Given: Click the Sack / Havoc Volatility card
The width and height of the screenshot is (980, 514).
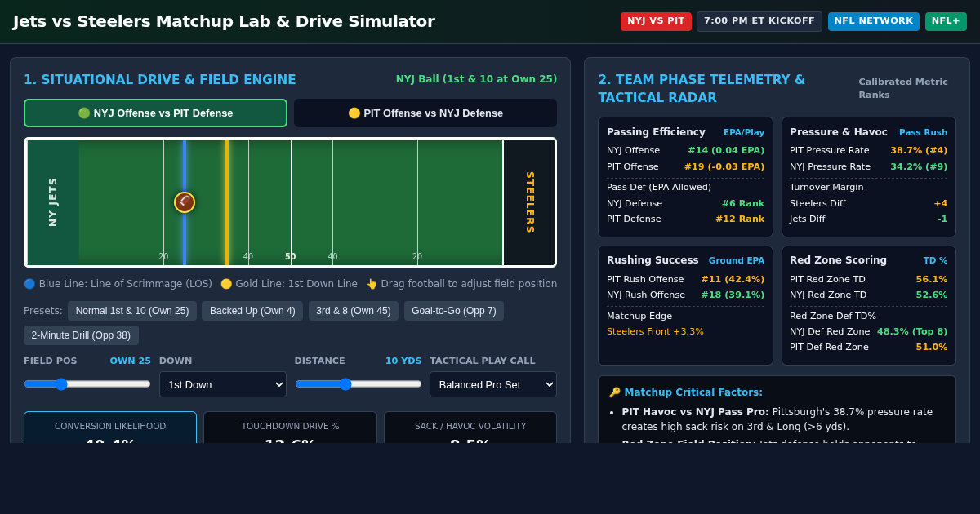Looking at the screenshot, I should tap(470, 428).
